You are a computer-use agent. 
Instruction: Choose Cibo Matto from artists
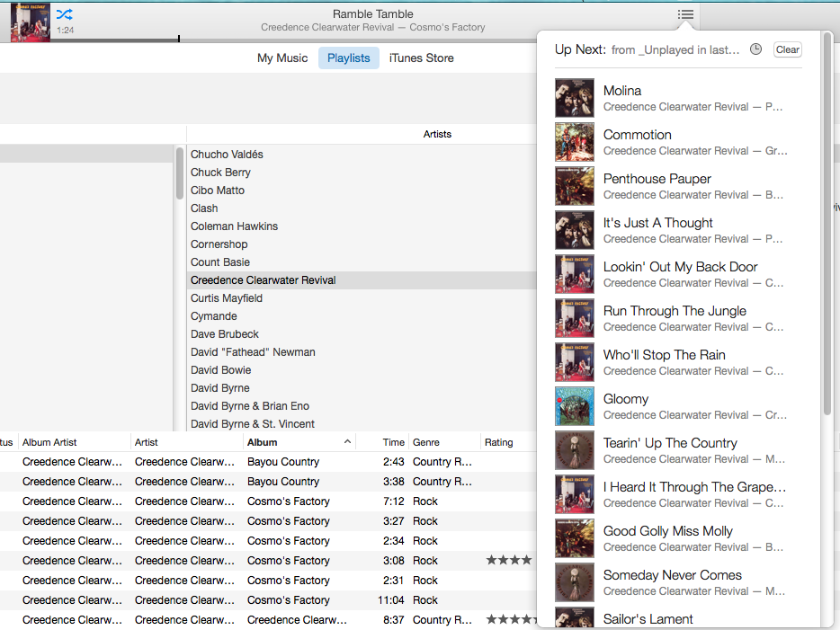coord(362,190)
